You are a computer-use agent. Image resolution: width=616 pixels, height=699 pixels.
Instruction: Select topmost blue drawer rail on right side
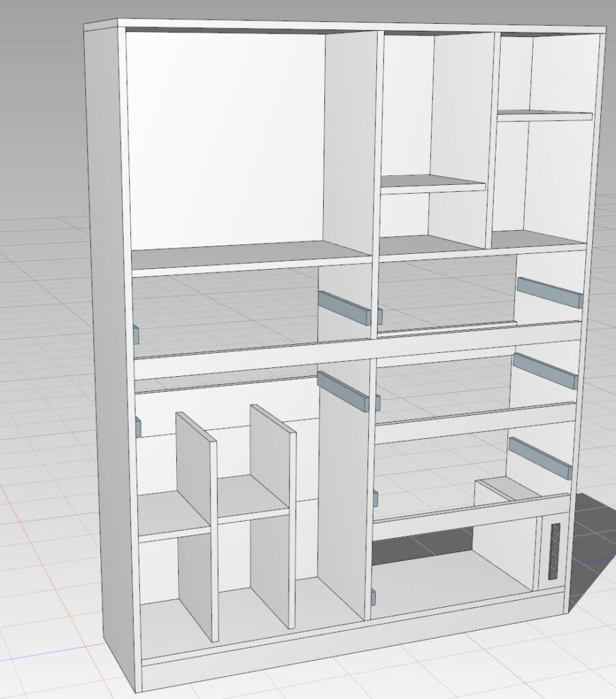[549, 293]
